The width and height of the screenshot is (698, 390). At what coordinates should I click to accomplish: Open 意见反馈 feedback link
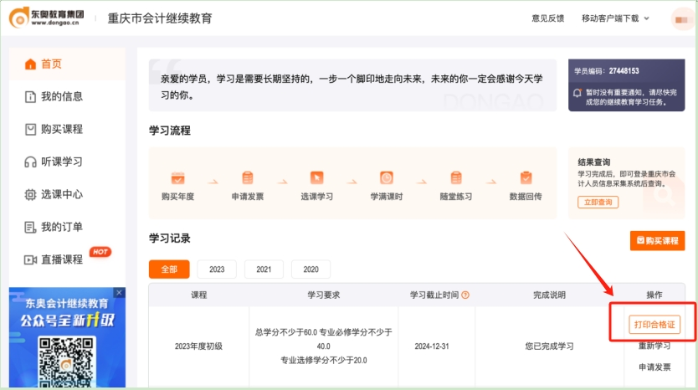(548, 18)
